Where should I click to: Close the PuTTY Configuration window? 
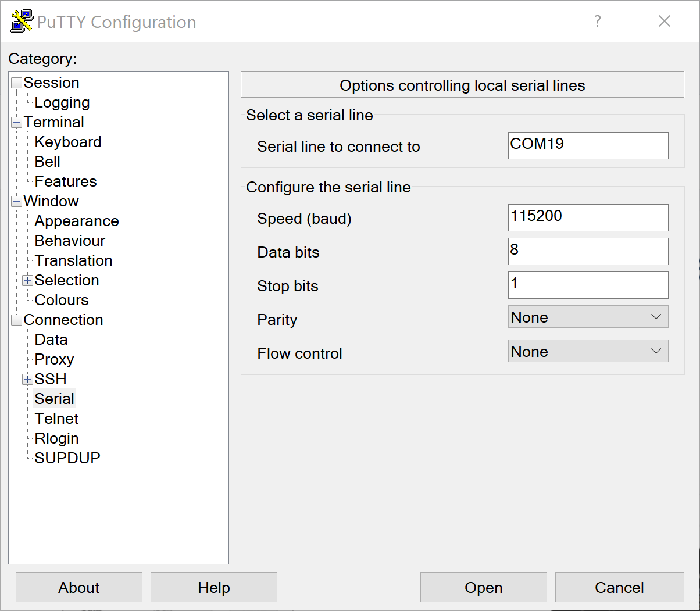coord(665,22)
